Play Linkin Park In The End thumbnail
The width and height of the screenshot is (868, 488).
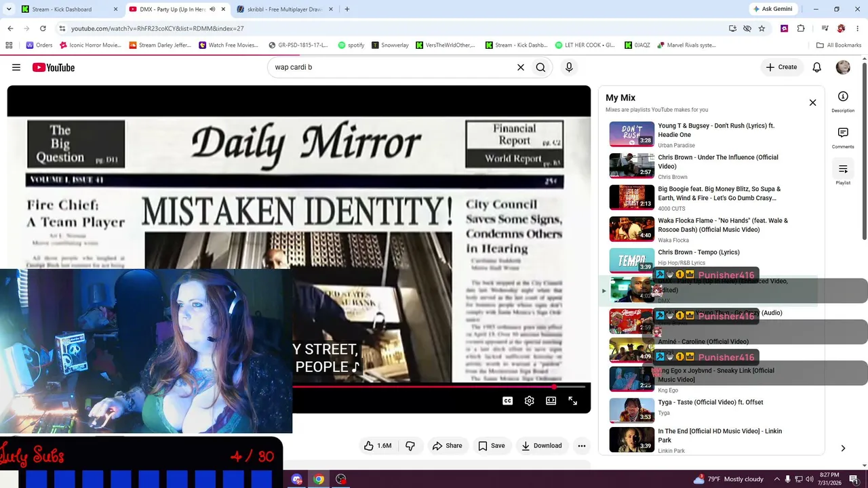pyautogui.click(x=631, y=440)
